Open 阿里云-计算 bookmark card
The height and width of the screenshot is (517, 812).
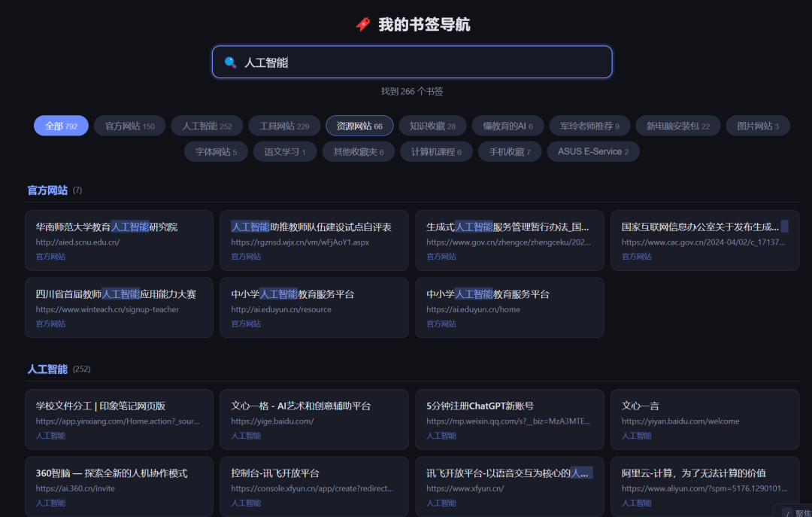(x=704, y=487)
